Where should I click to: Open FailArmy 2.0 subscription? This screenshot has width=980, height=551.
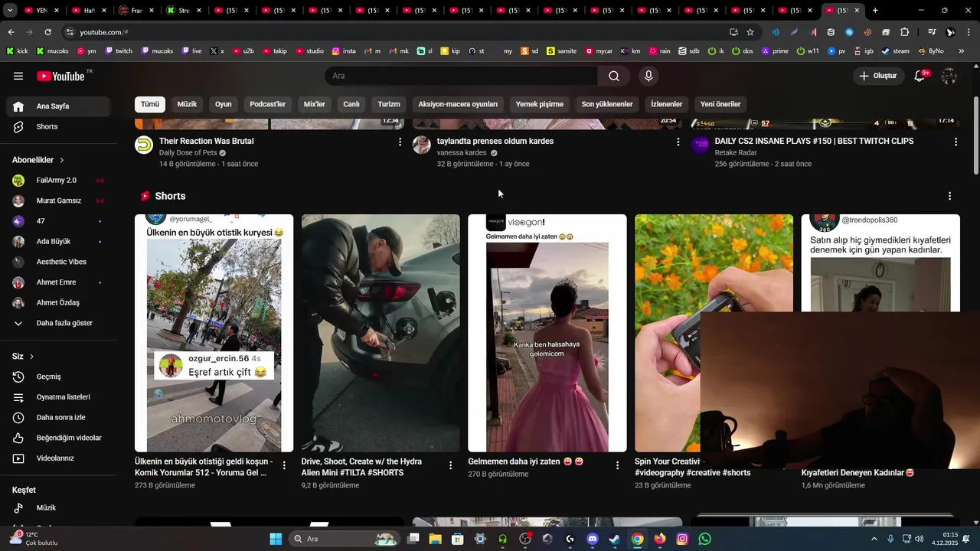pyautogui.click(x=59, y=181)
